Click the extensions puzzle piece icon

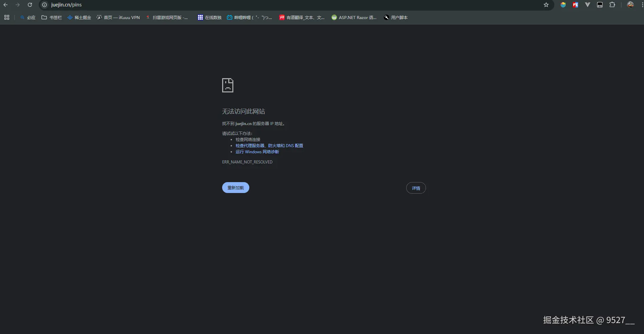(612, 5)
